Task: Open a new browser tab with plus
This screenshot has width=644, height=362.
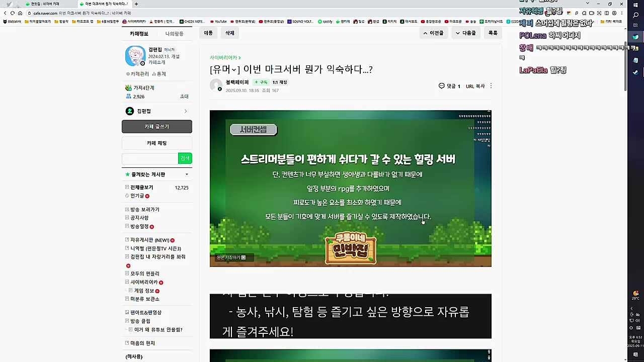Action: [x=136, y=4]
